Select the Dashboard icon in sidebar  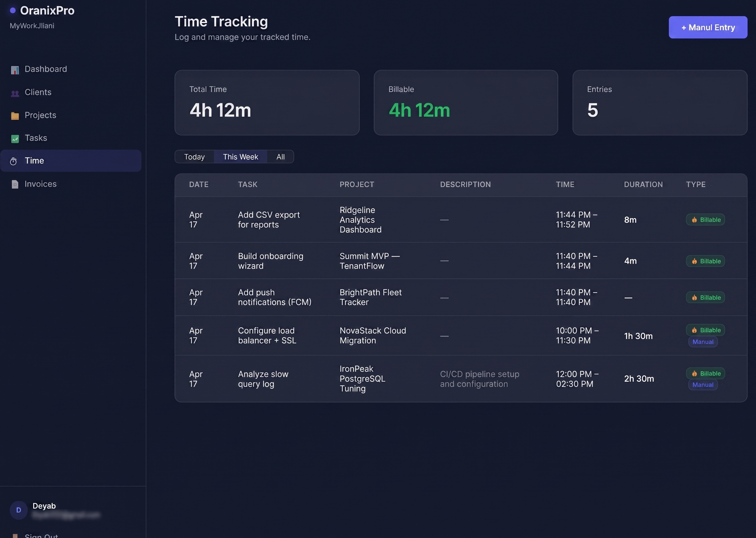(15, 69)
